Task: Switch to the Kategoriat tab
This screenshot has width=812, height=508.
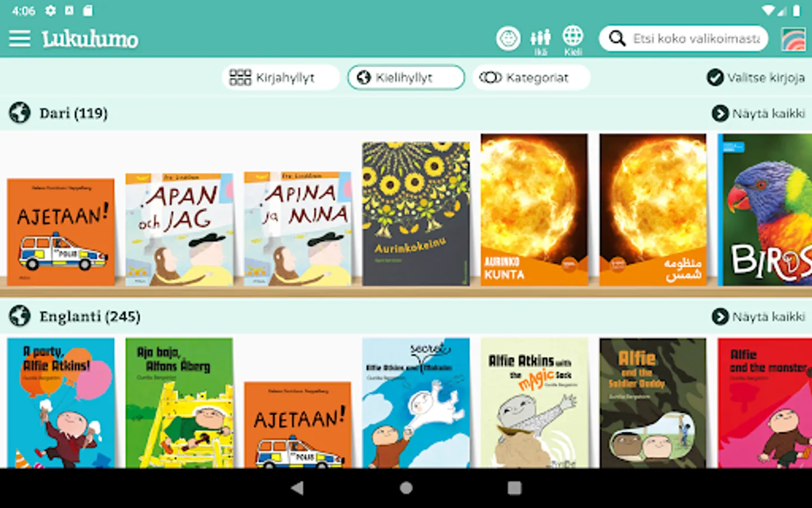Action: [x=531, y=77]
